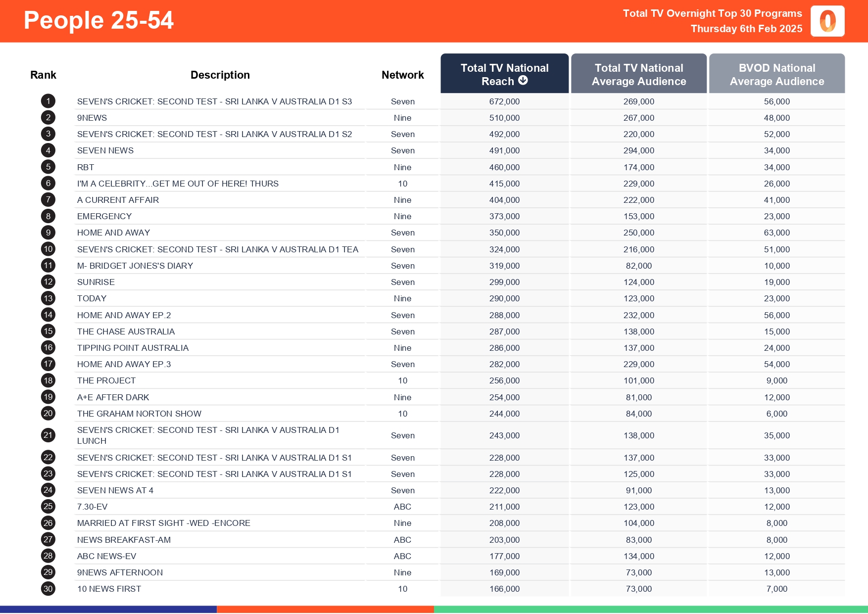Click the sort arrow beside Reach
868x614 pixels.
pos(523,81)
